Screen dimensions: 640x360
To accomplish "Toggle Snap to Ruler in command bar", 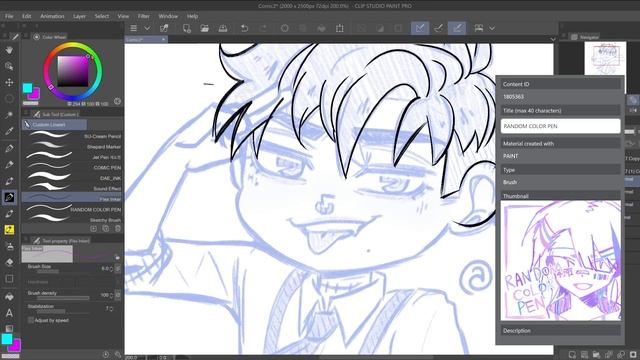I will tap(420, 28).
